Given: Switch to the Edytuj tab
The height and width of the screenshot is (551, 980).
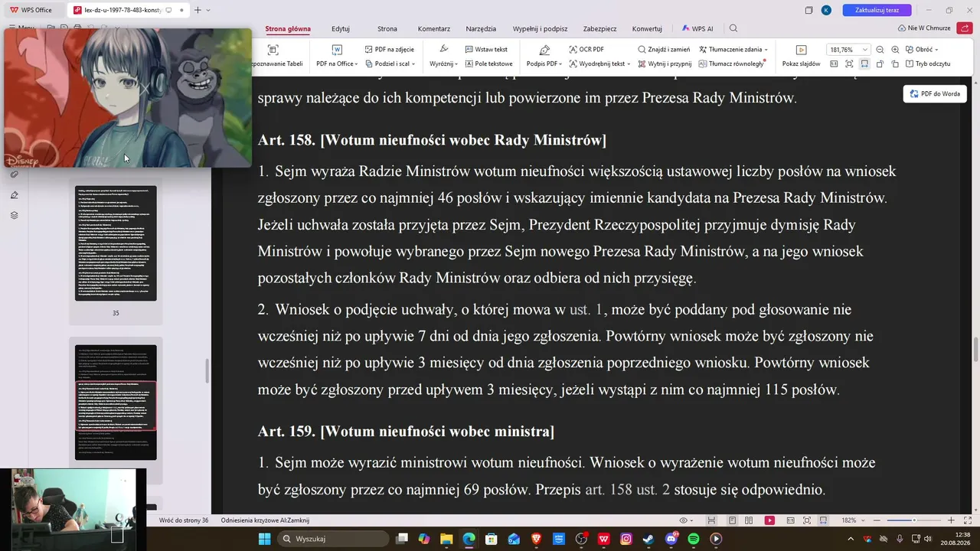Looking at the screenshot, I should (341, 28).
